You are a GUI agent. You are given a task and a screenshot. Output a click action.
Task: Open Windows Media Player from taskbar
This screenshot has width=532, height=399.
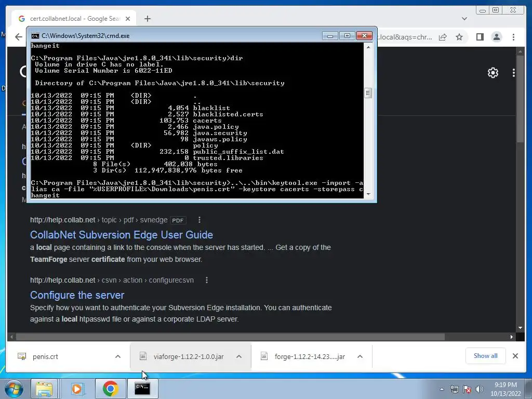[77, 389]
